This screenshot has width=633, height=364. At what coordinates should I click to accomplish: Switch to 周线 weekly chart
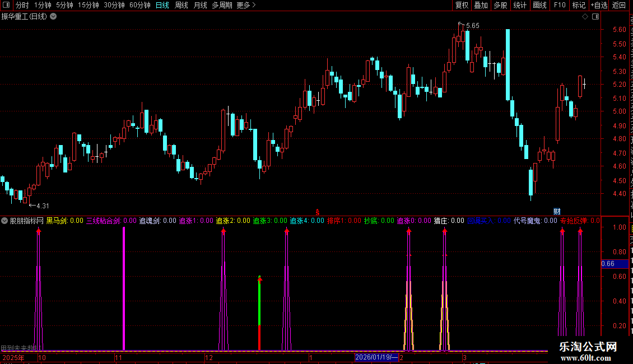pos(181,5)
